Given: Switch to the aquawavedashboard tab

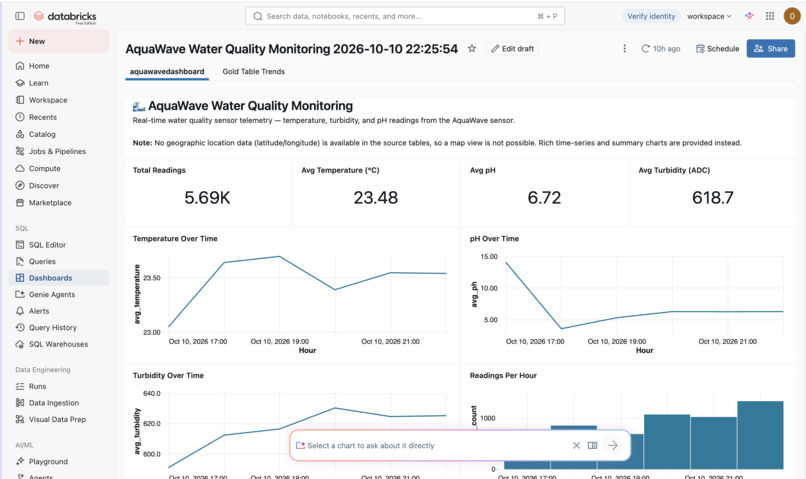Looking at the screenshot, I should 167,71.
